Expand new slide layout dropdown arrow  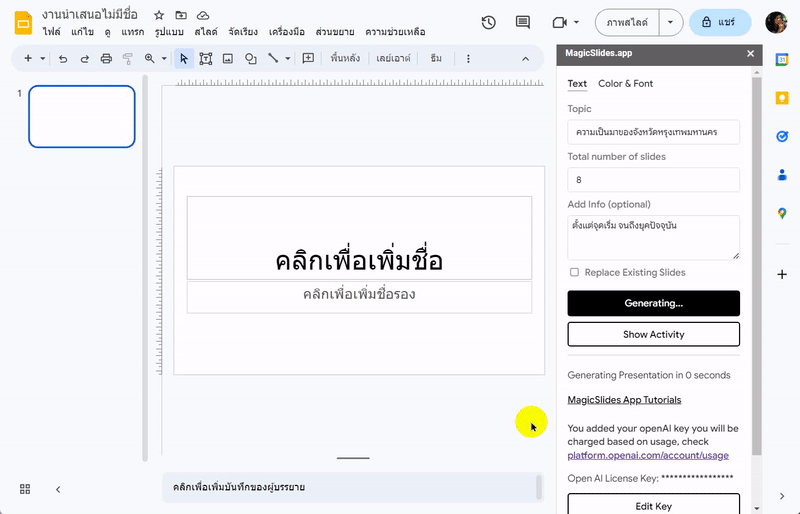click(43, 59)
